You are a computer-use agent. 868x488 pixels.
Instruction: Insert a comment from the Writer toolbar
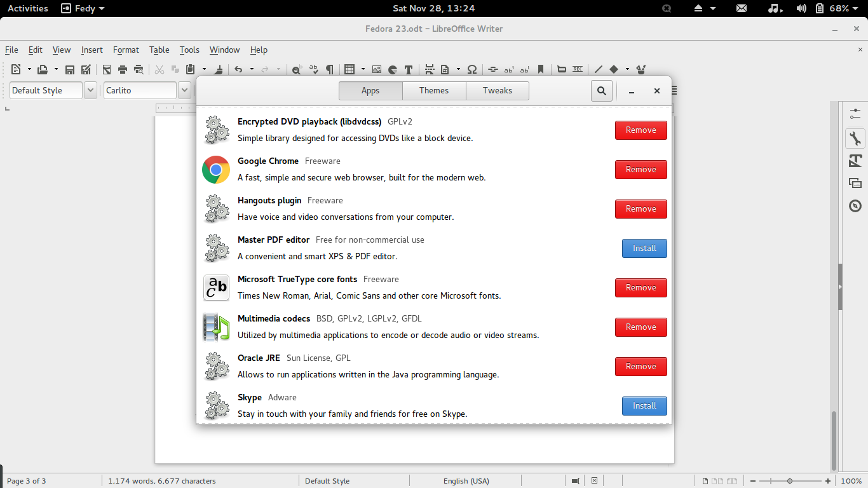pos(562,69)
